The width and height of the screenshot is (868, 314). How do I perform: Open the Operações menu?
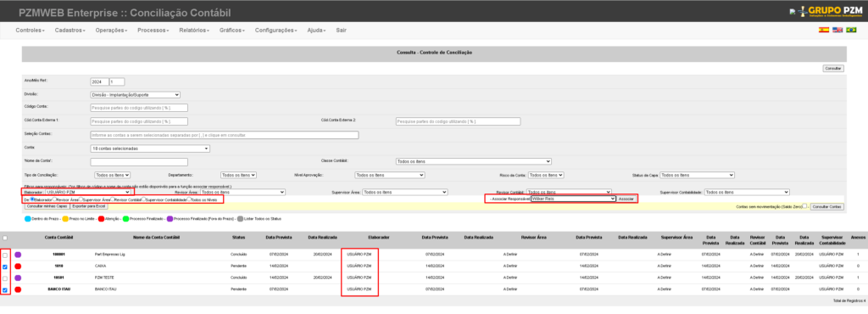click(111, 30)
